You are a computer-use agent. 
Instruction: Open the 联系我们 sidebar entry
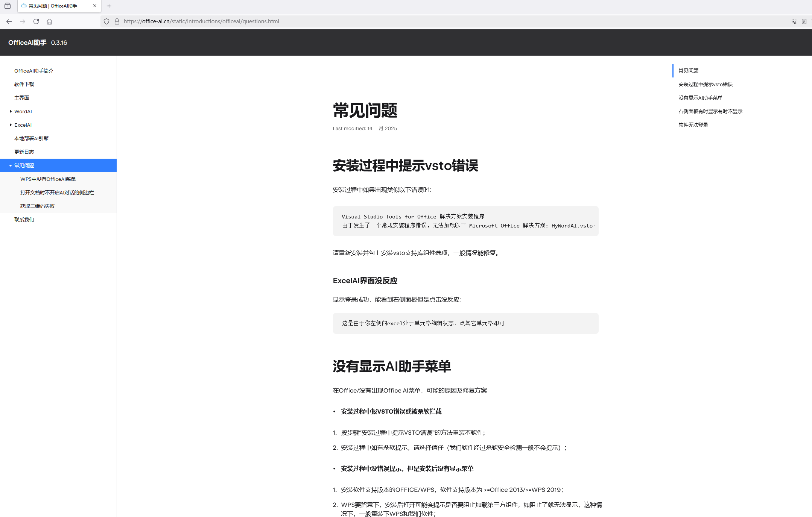click(24, 219)
